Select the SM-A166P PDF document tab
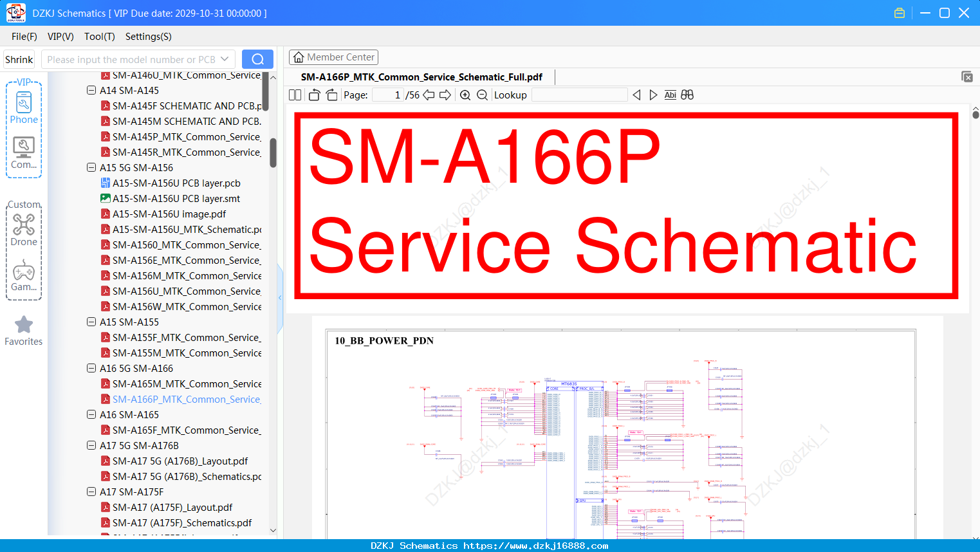 pos(421,77)
